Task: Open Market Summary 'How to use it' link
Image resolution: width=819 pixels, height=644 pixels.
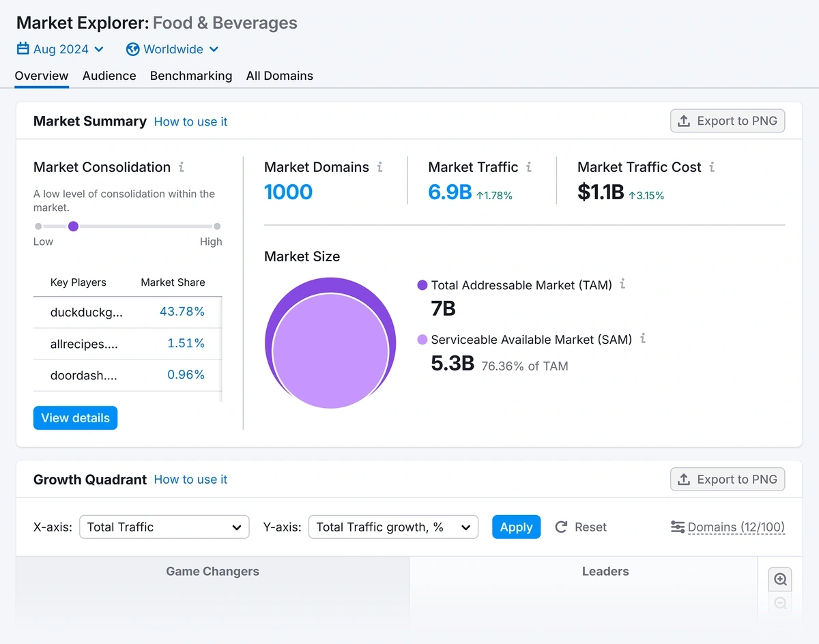Action: [x=191, y=121]
